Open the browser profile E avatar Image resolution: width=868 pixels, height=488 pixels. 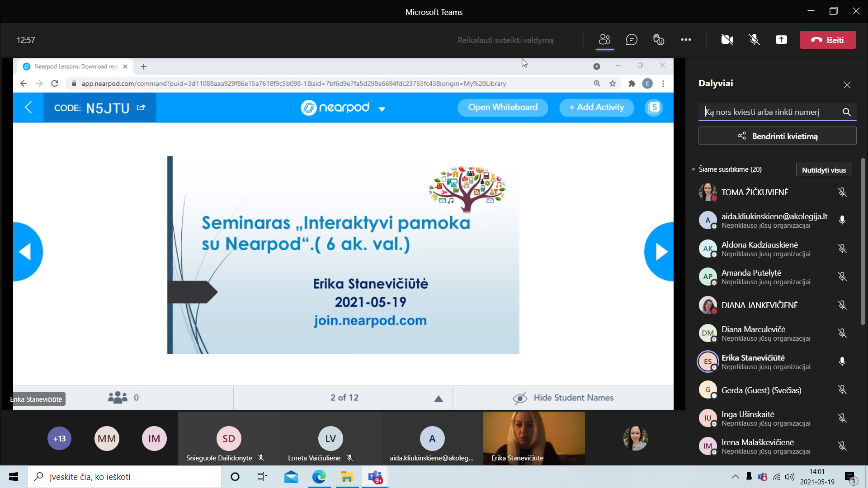(647, 84)
